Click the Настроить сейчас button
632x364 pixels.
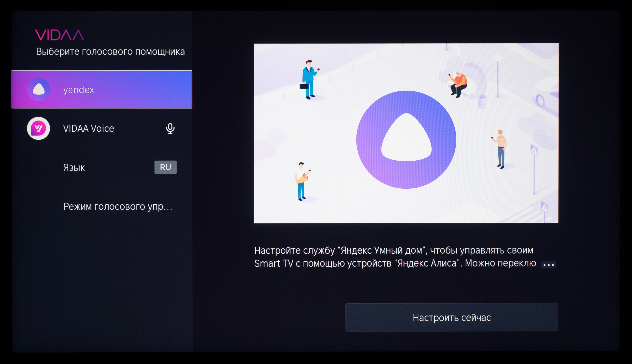pyautogui.click(x=452, y=317)
